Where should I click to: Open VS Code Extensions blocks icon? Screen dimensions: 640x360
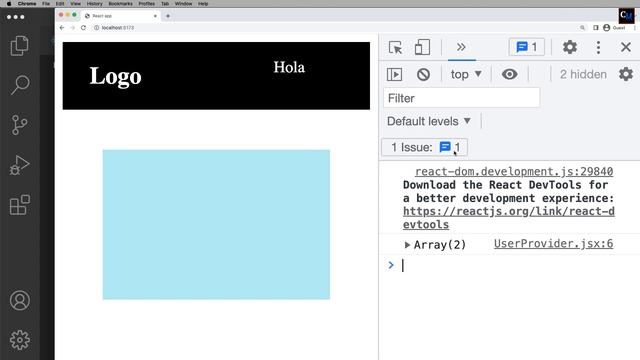pyautogui.click(x=20, y=205)
